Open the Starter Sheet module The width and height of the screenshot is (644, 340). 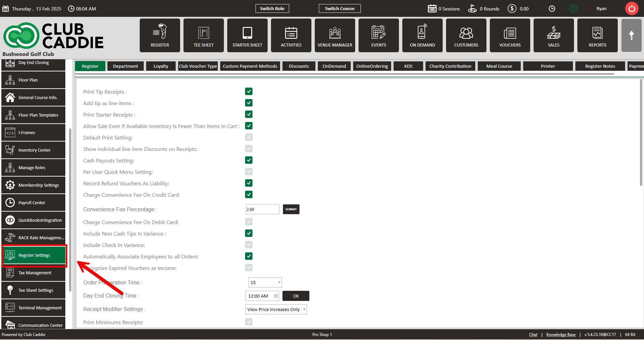point(247,35)
